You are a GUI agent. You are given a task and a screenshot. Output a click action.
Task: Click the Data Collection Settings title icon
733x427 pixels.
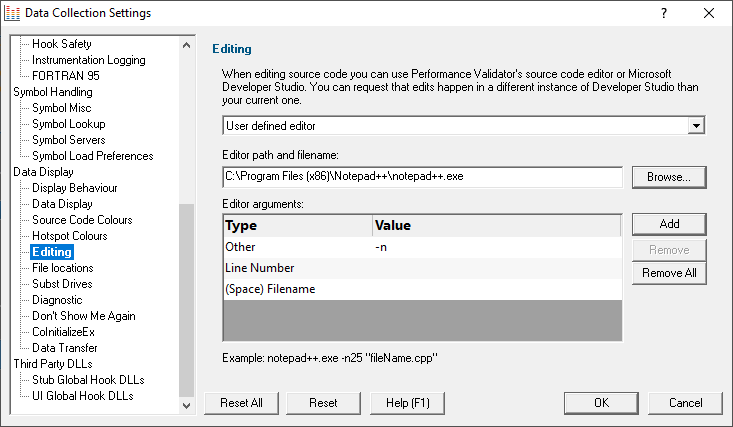(x=12, y=13)
